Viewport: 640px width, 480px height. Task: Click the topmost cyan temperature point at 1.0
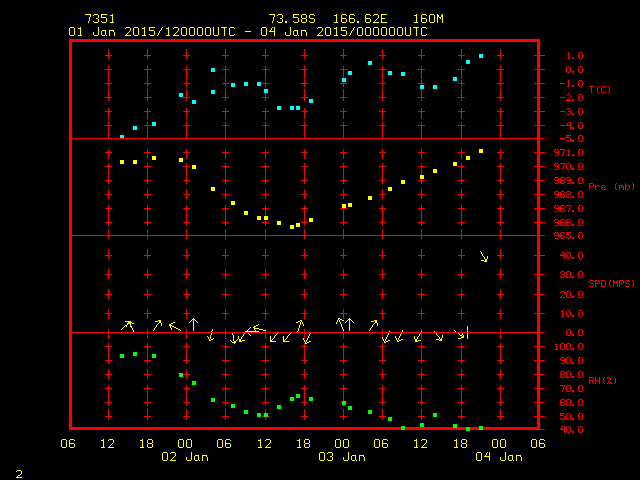[x=481, y=56]
